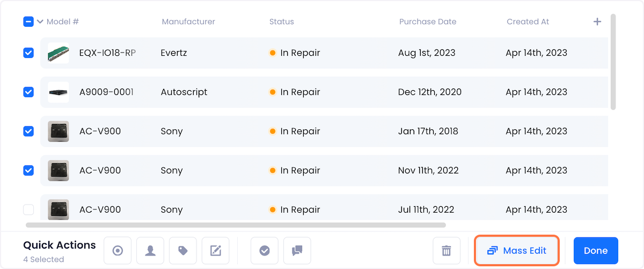Toggle the select-all header checkbox
Screen dimensions: 644x269
[28, 22]
